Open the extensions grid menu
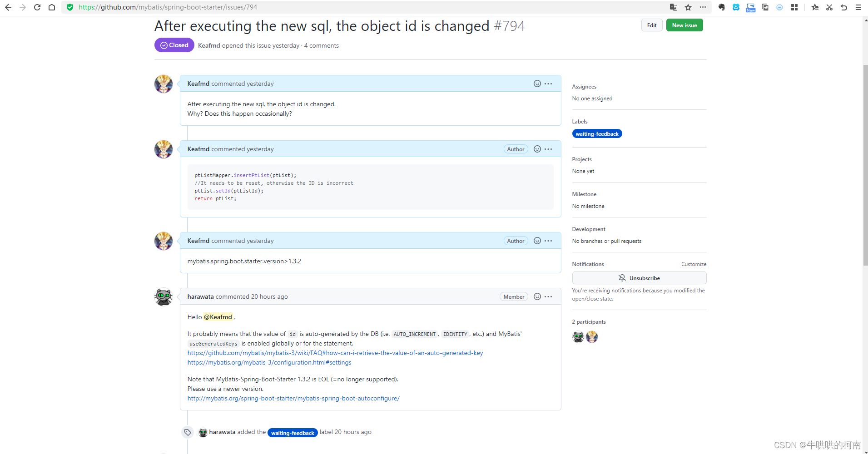The width and height of the screenshot is (868, 454). (x=794, y=7)
